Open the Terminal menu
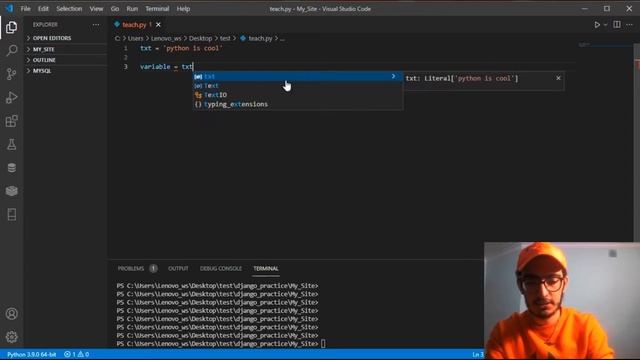Image resolution: width=640 pixels, height=360 pixels. coord(157,9)
